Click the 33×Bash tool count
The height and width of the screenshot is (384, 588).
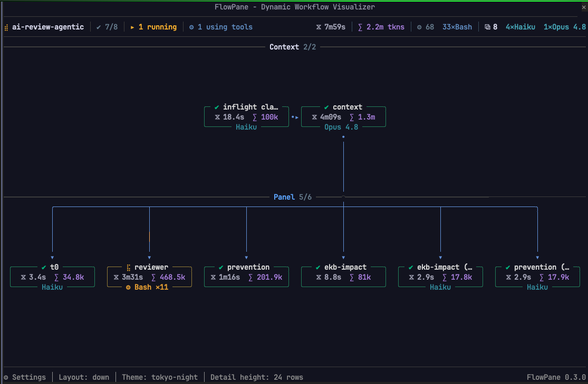(x=457, y=27)
